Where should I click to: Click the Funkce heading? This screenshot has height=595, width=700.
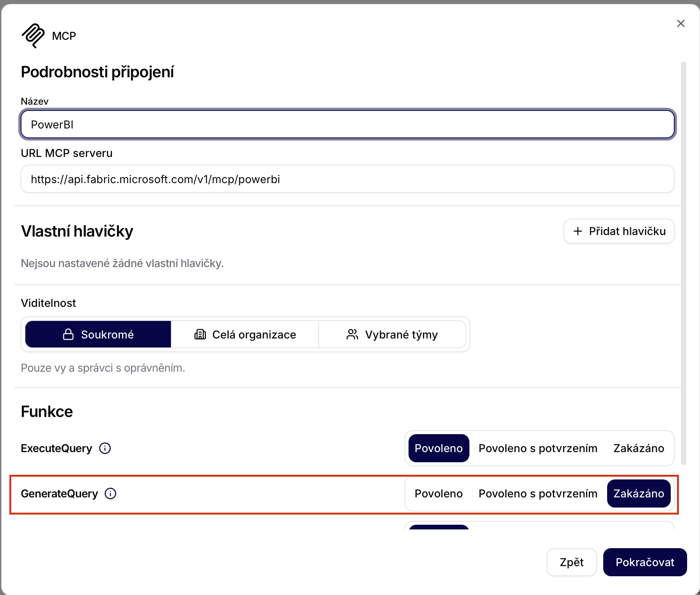pos(47,412)
